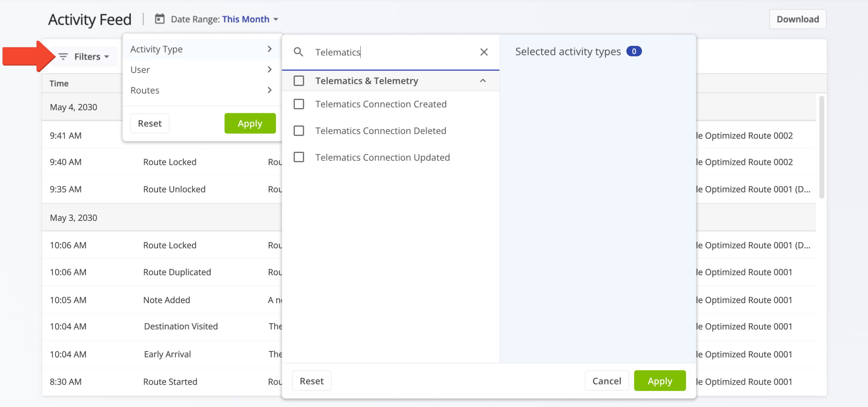Click the 9:41 AM time cell
Image resolution: width=868 pixels, height=407 pixels.
(x=66, y=136)
